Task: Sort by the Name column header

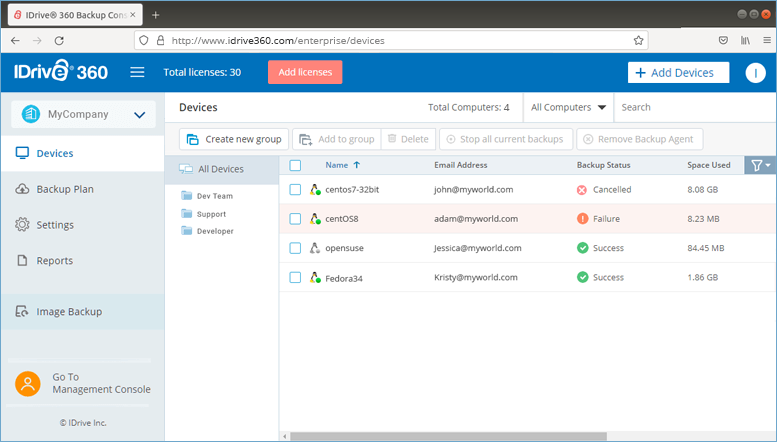Action: pos(337,165)
